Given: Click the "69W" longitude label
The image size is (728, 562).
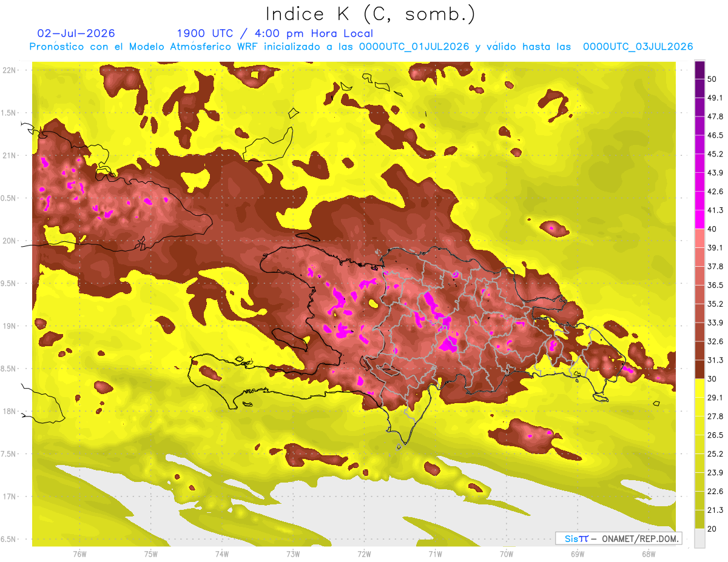Looking at the screenshot, I should tap(578, 554).
